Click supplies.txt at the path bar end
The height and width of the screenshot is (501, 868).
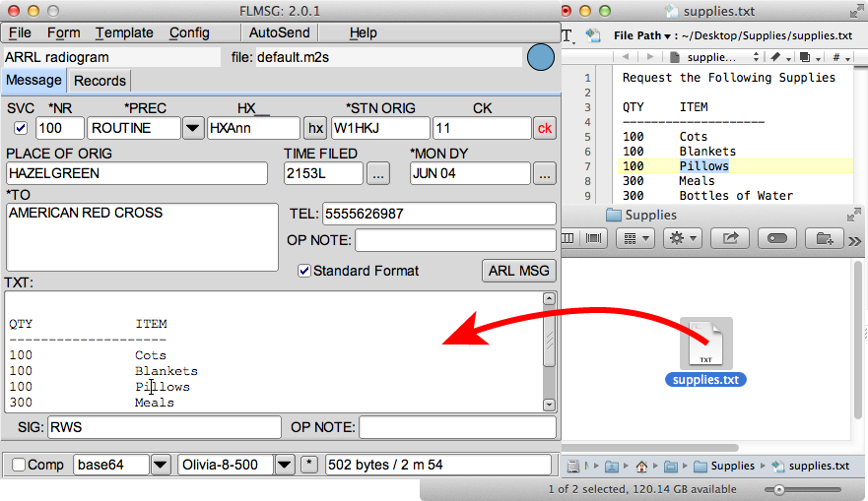pos(811,467)
